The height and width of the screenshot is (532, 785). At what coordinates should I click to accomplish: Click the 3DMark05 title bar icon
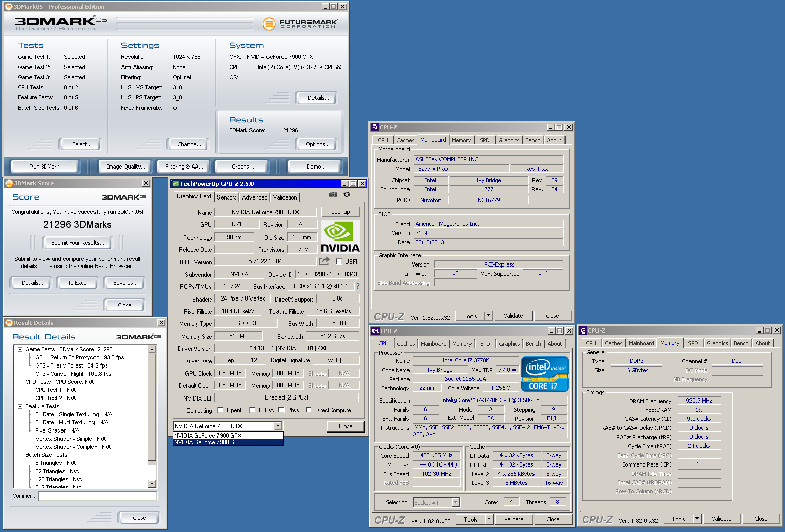[8, 7]
